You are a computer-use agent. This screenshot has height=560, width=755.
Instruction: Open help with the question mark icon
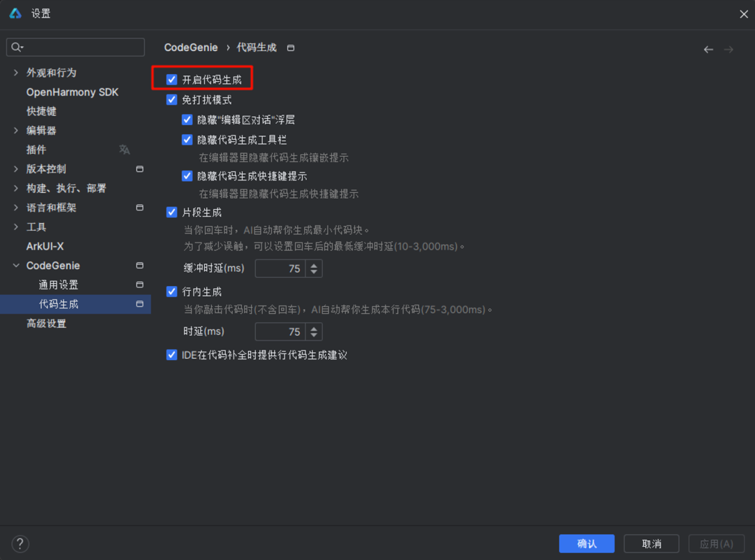pos(20,544)
